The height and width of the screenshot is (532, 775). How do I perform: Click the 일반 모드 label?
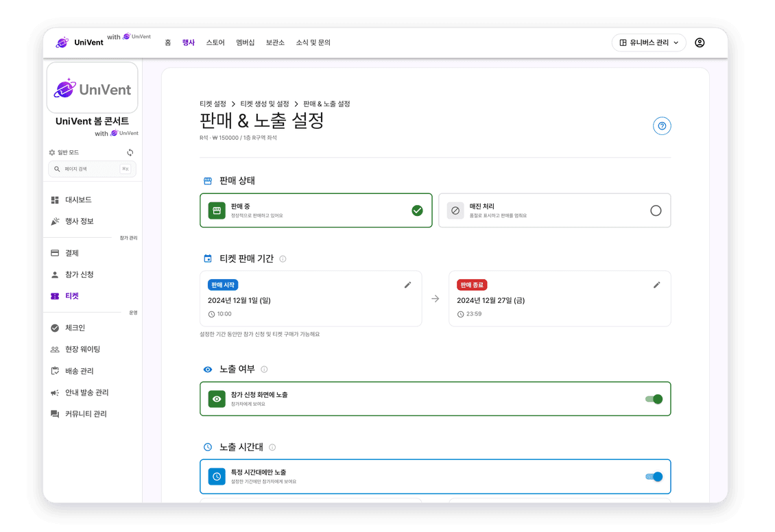point(68,153)
